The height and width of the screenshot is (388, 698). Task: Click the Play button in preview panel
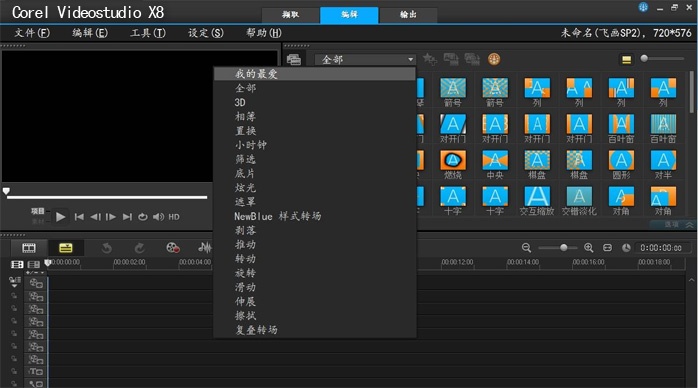60,217
